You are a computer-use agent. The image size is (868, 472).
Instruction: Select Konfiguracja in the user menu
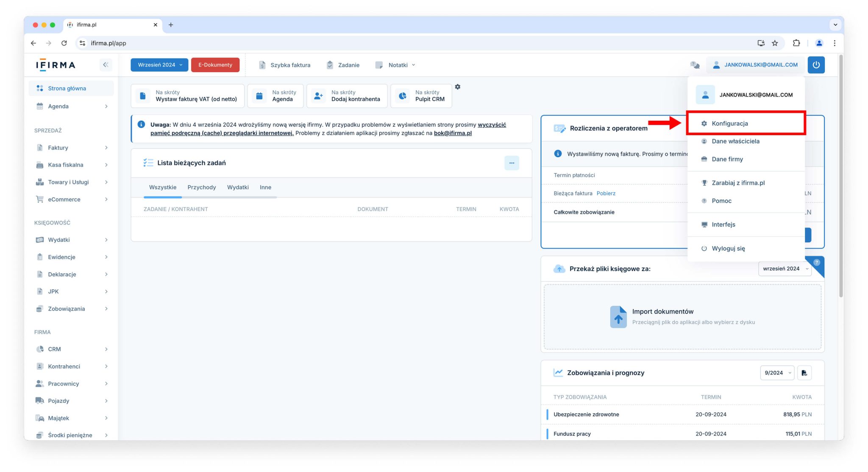(746, 123)
